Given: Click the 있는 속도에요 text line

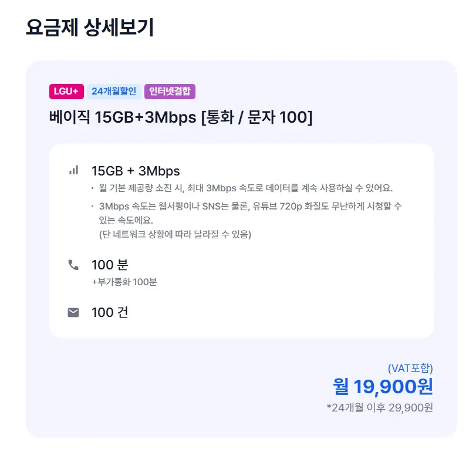Looking at the screenshot, I should (x=126, y=220).
